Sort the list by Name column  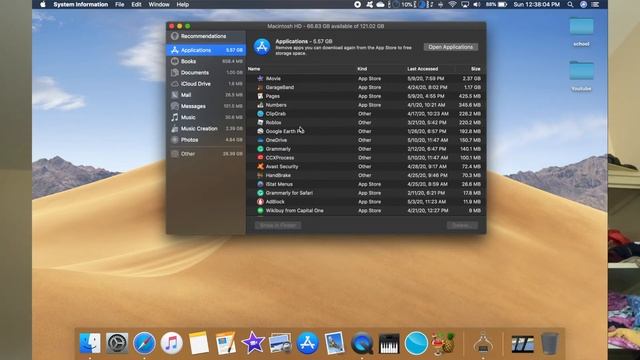(254, 69)
